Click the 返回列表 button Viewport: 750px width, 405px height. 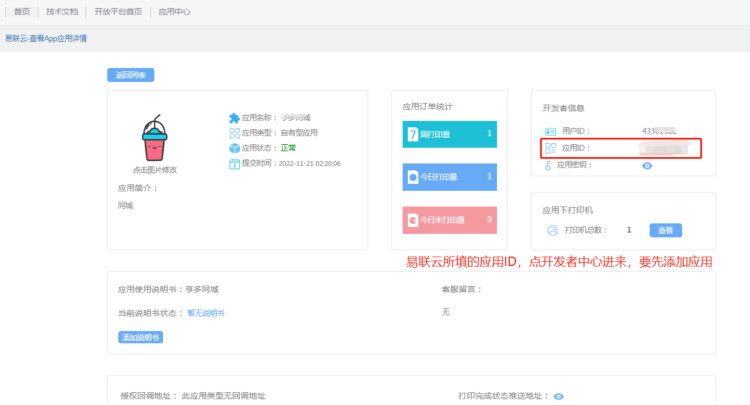pyautogui.click(x=130, y=75)
